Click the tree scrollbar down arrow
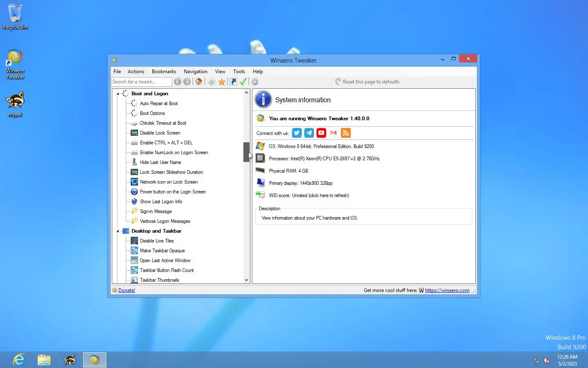This screenshot has width=588, height=368. pyautogui.click(x=246, y=280)
